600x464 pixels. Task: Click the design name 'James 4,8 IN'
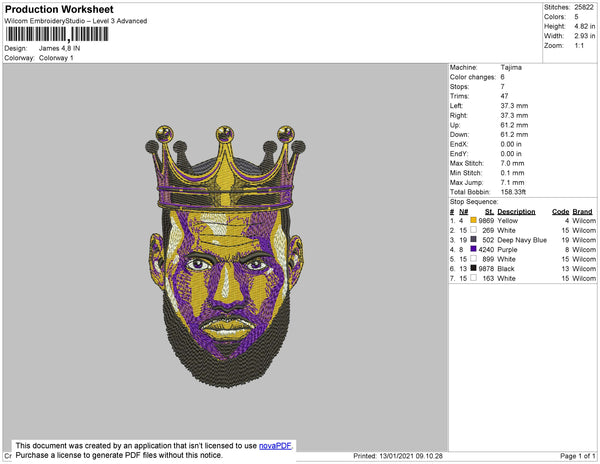59,48
